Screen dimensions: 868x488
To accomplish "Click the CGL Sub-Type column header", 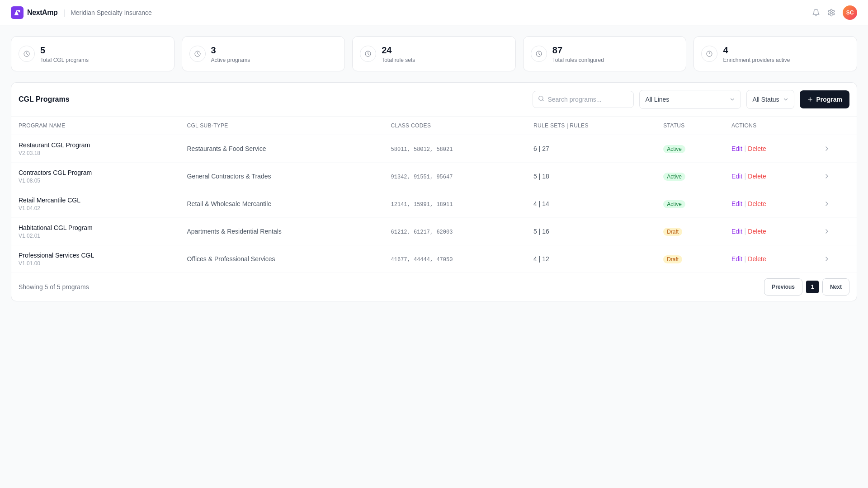I will [x=208, y=126].
